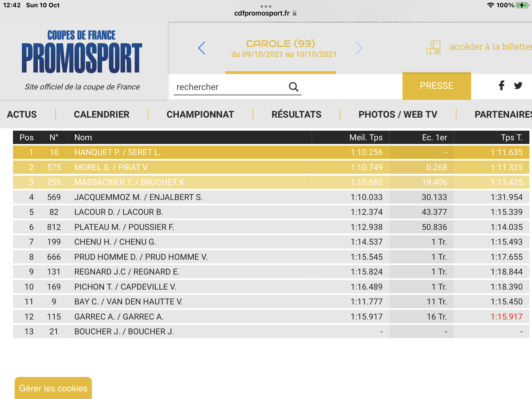Select row PICHON T. / CAPDEVILLE V.
The height and width of the screenshot is (399, 532).
point(271,287)
